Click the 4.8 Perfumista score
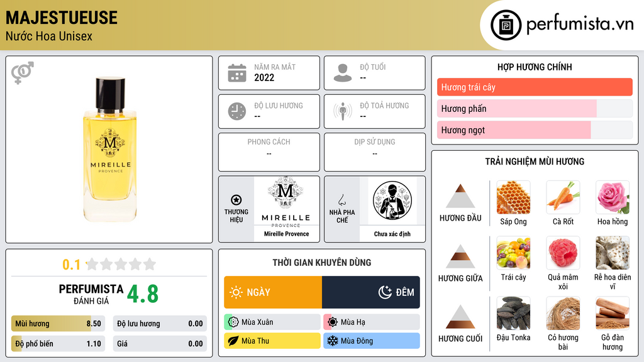This screenshot has width=644, height=362. [x=143, y=294]
